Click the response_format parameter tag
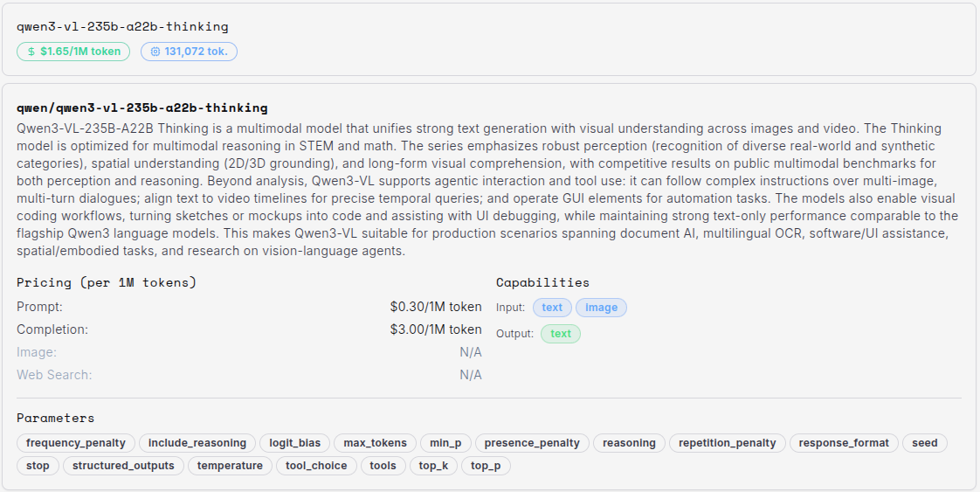Screen dimensions: 980x492 tap(844, 443)
